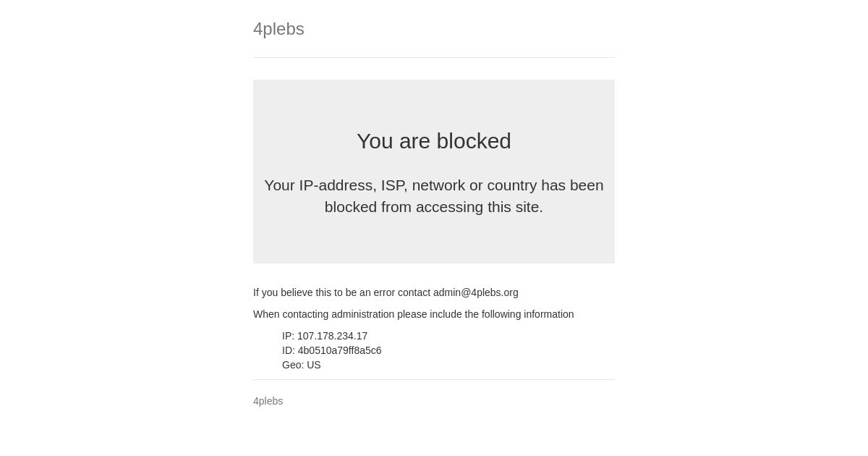
Task: Click the Geo value US
Action: pos(313,365)
